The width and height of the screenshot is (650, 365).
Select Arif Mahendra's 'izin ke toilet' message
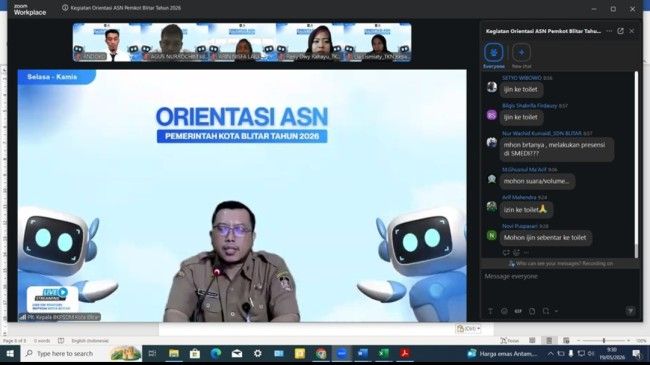pyautogui.click(x=526, y=210)
